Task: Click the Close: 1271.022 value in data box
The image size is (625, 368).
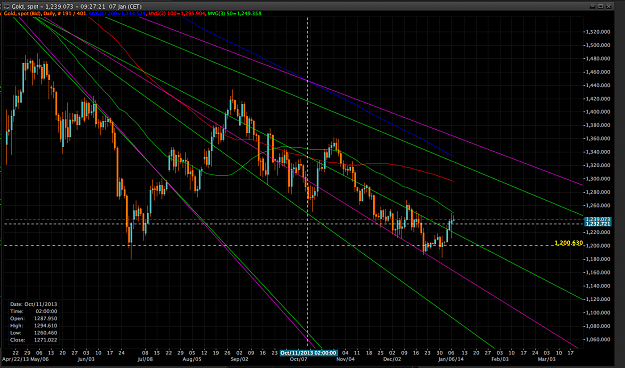Action: tap(45, 340)
